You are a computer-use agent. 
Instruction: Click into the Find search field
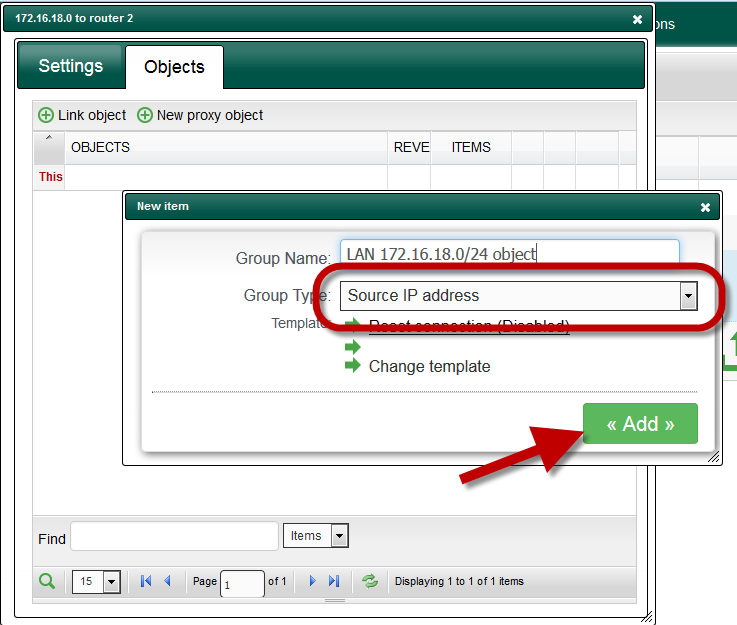(174, 536)
